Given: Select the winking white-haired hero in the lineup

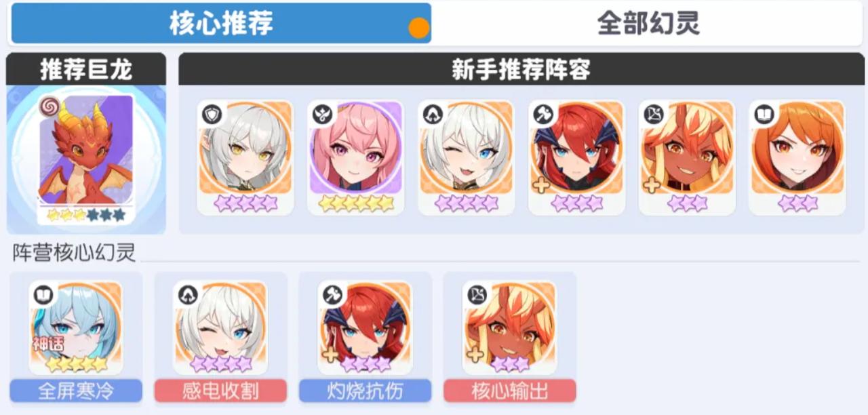Looking at the screenshot, I should [x=467, y=157].
